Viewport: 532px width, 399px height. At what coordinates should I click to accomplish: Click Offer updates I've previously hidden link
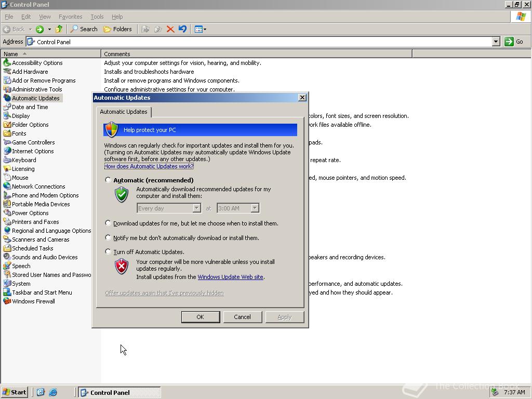click(164, 293)
